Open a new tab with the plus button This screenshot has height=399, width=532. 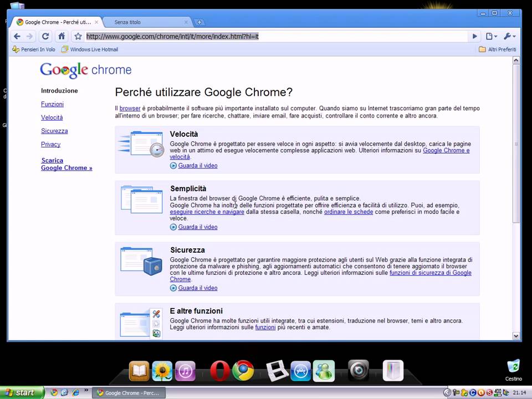pyautogui.click(x=199, y=22)
